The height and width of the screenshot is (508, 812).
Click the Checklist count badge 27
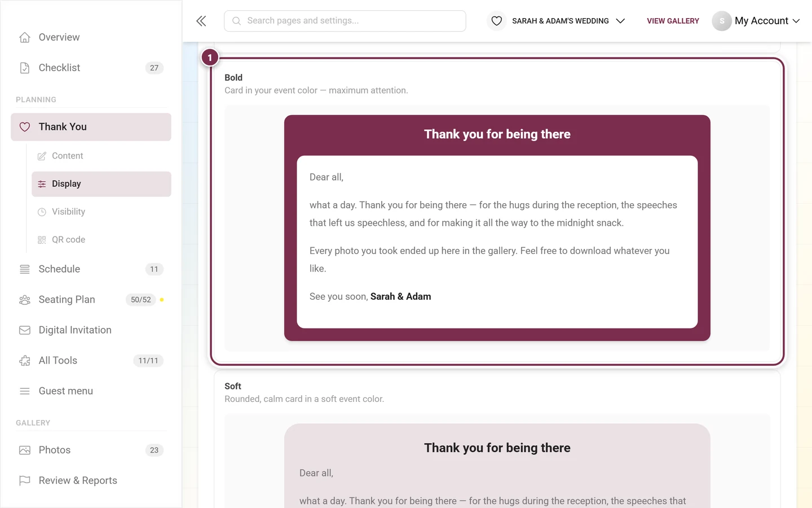155,68
